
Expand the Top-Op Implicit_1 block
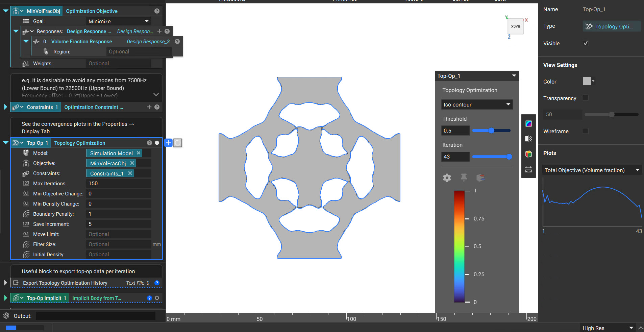coord(5,298)
